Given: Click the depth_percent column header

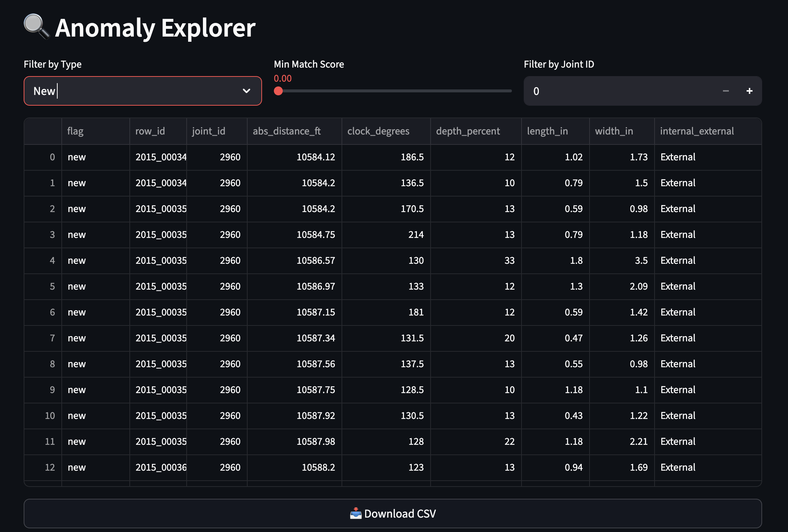Looking at the screenshot, I should [x=468, y=131].
